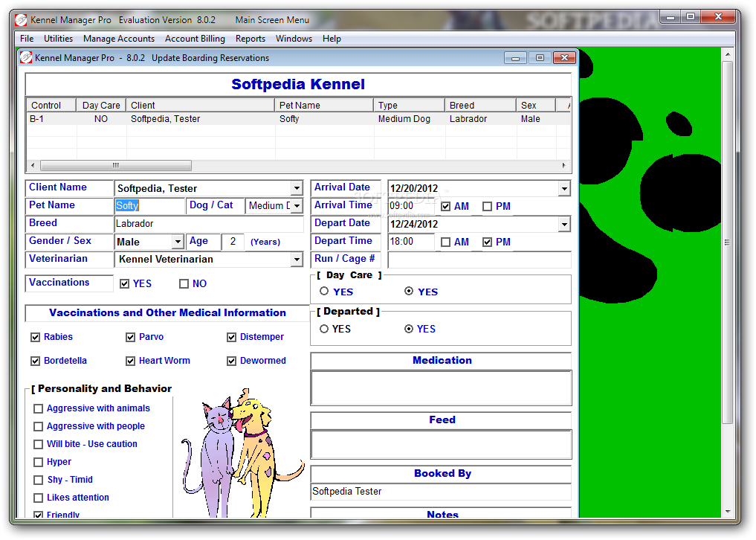Click the Type column header
This screenshot has width=756, height=540.
410,105
